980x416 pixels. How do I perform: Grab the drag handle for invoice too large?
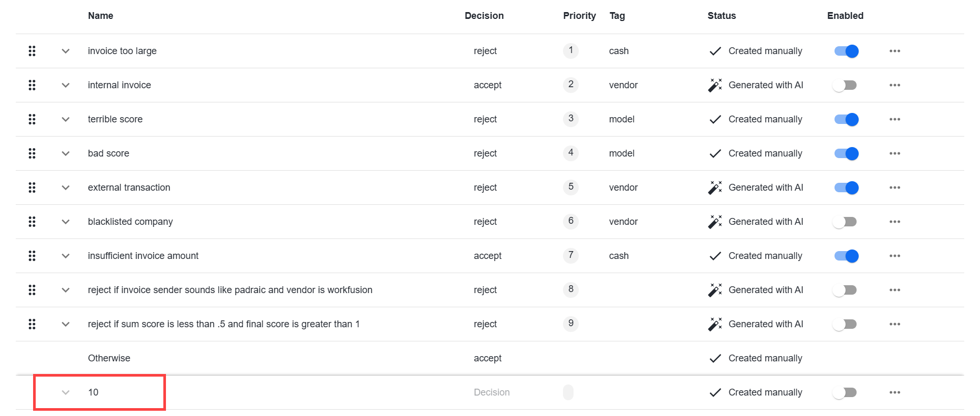click(32, 51)
